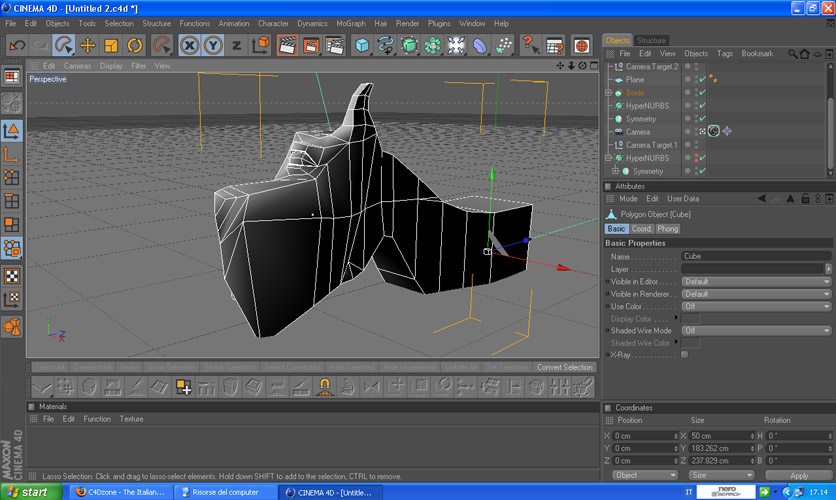Click the spline drawing tool icon
This screenshot has height=500, width=836.
386,45
